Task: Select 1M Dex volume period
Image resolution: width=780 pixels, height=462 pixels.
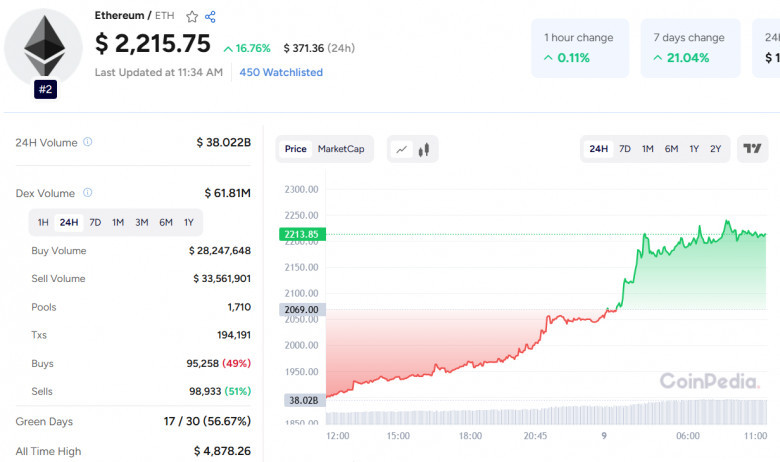Action: [118, 222]
